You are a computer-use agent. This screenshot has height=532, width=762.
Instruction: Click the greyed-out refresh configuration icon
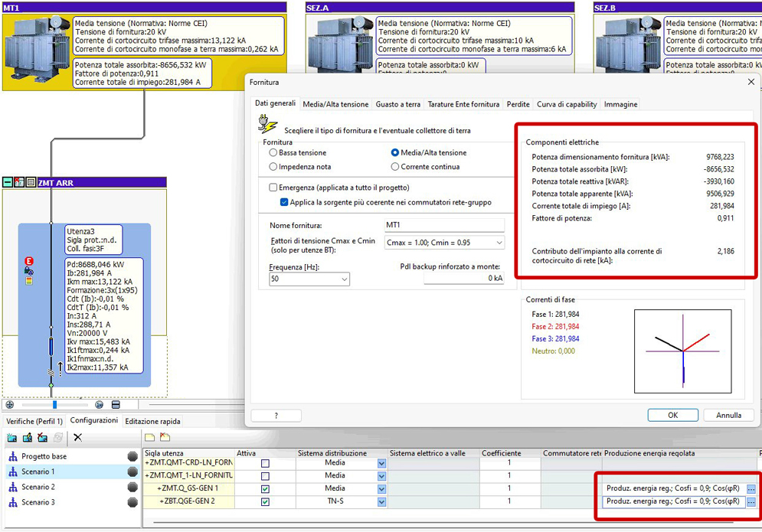pyautogui.click(x=58, y=438)
